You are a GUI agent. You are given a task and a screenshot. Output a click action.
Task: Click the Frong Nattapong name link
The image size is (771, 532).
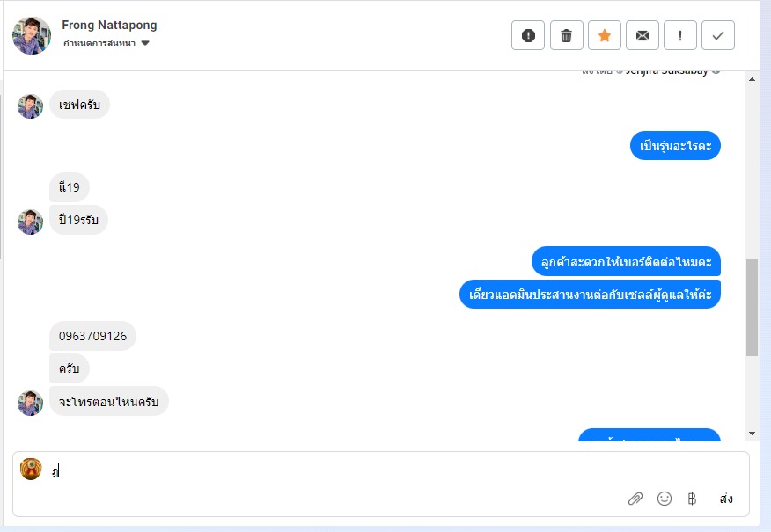point(109,25)
